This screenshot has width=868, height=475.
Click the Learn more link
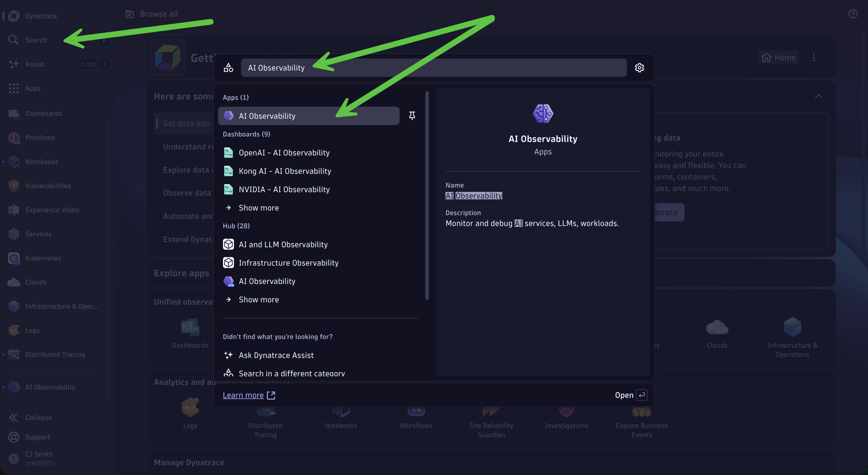243,395
